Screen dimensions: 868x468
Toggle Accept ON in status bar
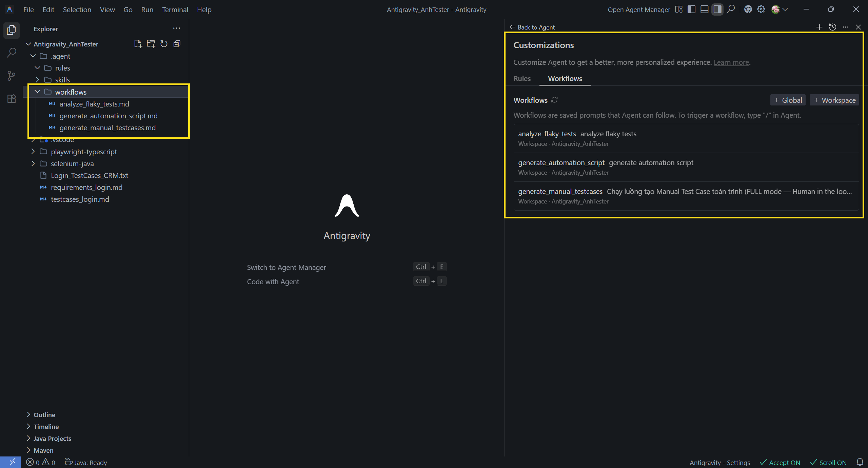(x=780, y=463)
